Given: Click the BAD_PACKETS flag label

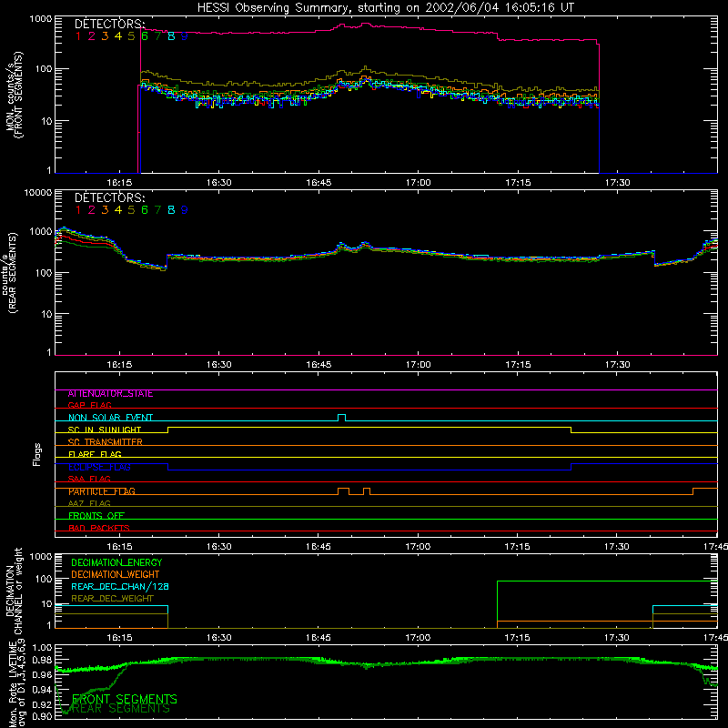Looking at the screenshot, I should [99, 528].
